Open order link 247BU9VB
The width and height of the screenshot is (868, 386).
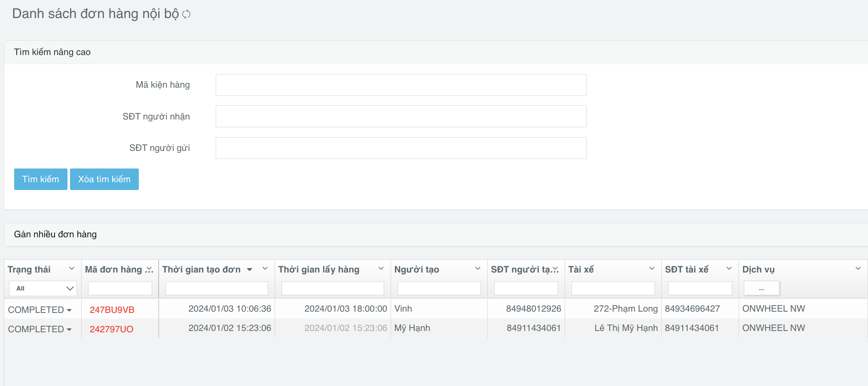click(112, 310)
